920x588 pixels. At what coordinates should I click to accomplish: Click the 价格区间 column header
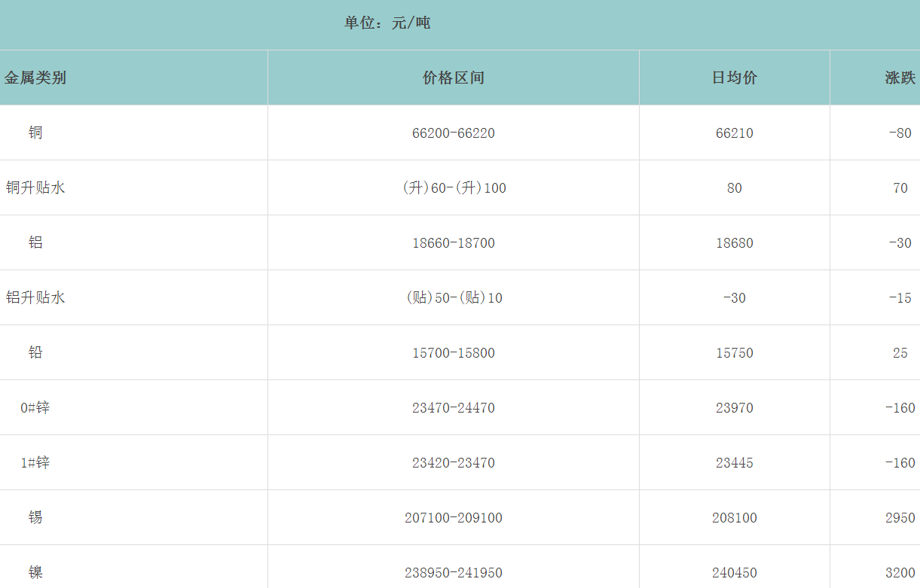454,78
